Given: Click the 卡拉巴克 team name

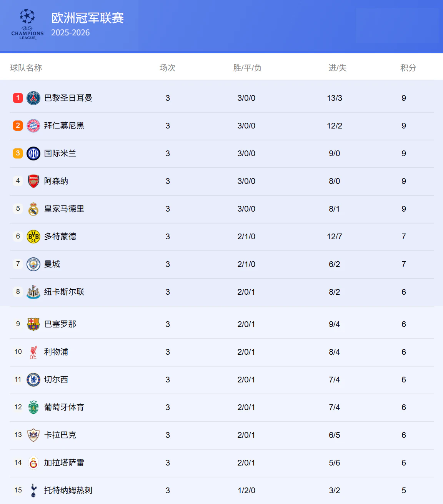Looking at the screenshot, I should click(x=60, y=435).
